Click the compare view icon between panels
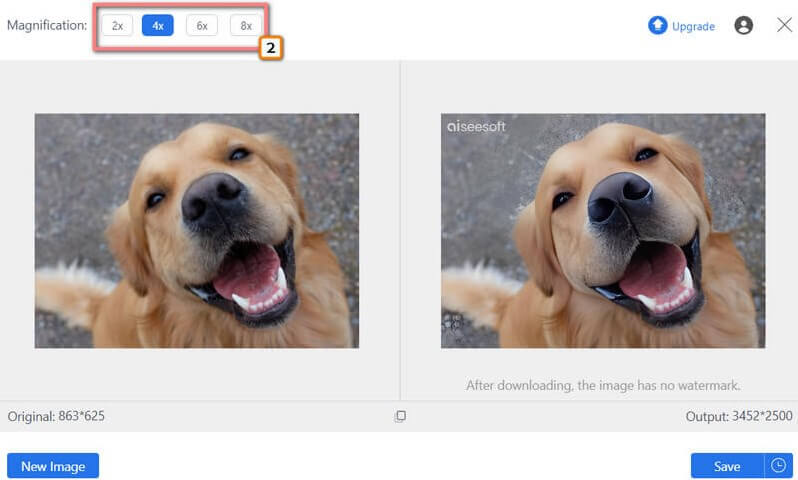 click(x=400, y=416)
